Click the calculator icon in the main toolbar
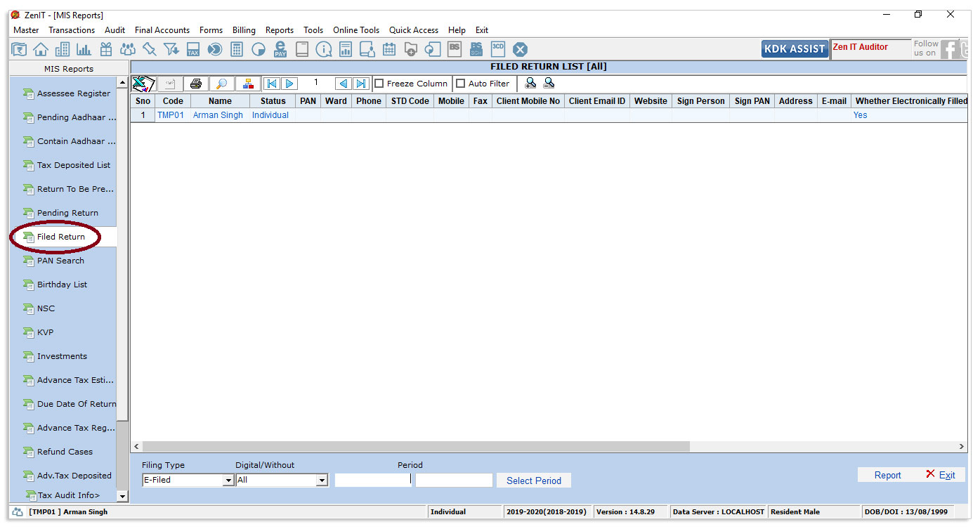Viewport: 980px width, 529px height. coord(237,49)
